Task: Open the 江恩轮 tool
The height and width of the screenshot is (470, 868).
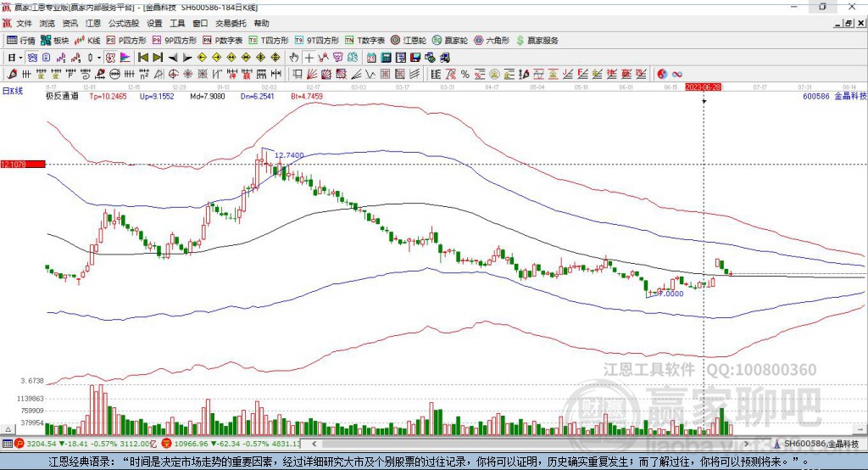Action: [409, 41]
